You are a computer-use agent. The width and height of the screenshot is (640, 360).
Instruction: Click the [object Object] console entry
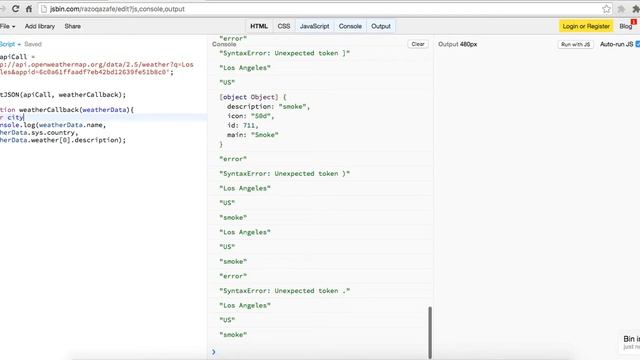pos(253,97)
